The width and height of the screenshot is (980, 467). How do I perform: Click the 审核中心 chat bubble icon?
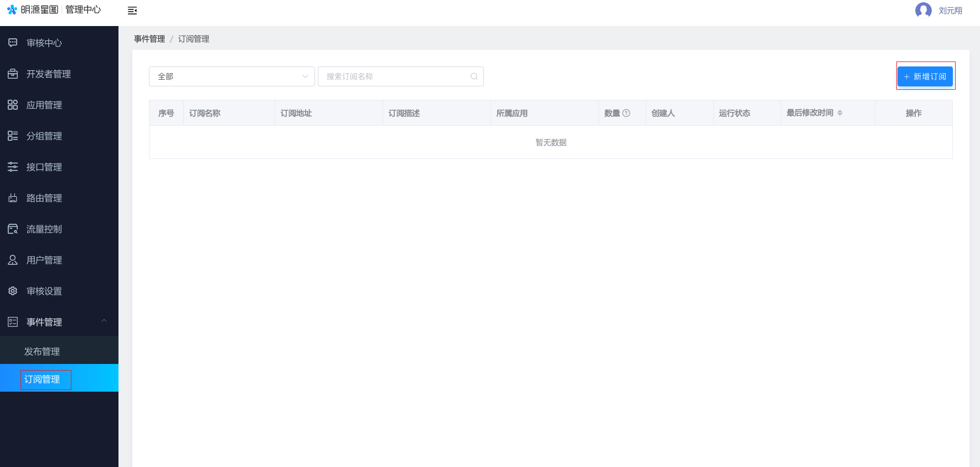click(x=13, y=43)
